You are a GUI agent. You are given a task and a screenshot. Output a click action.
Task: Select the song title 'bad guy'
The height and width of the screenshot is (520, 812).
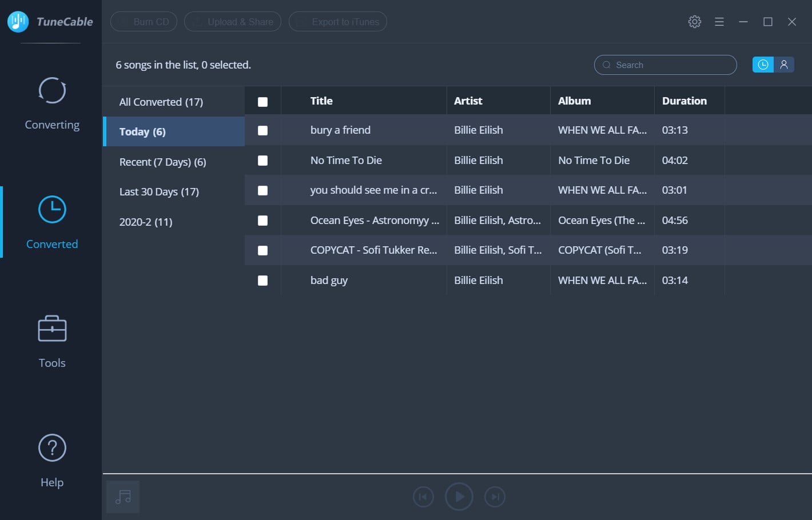pyautogui.click(x=329, y=281)
